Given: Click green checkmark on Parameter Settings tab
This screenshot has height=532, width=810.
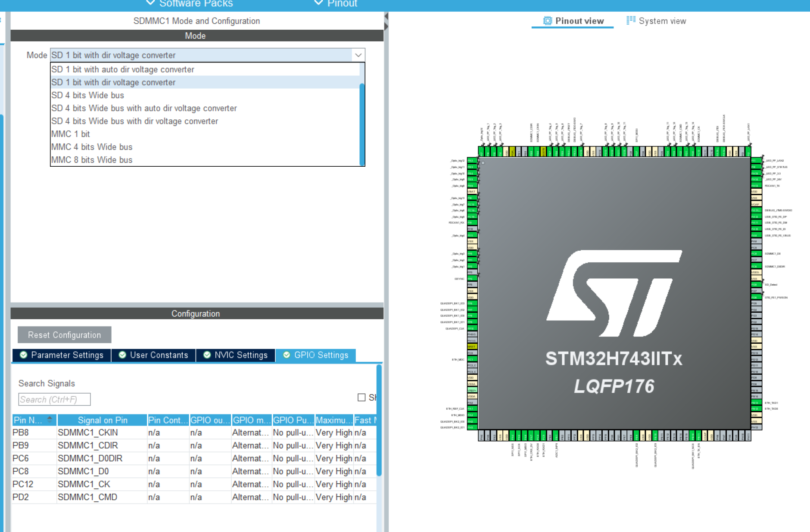Looking at the screenshot, I should [23, 355].
